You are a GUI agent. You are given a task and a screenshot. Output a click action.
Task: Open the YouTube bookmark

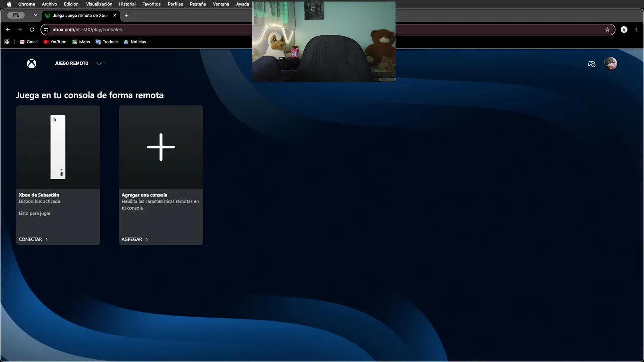[55, 42]
